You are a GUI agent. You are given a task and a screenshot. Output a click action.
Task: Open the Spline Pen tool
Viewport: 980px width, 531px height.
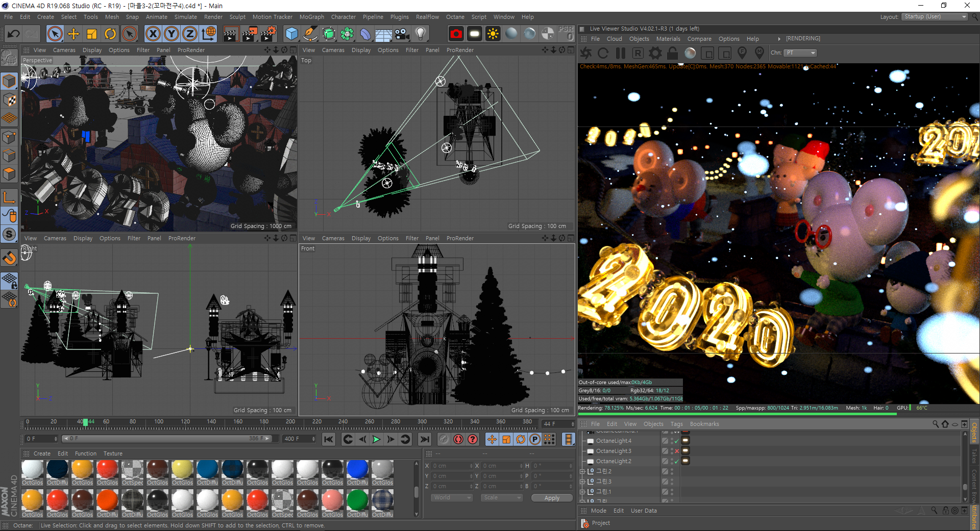tap(310, 34)
